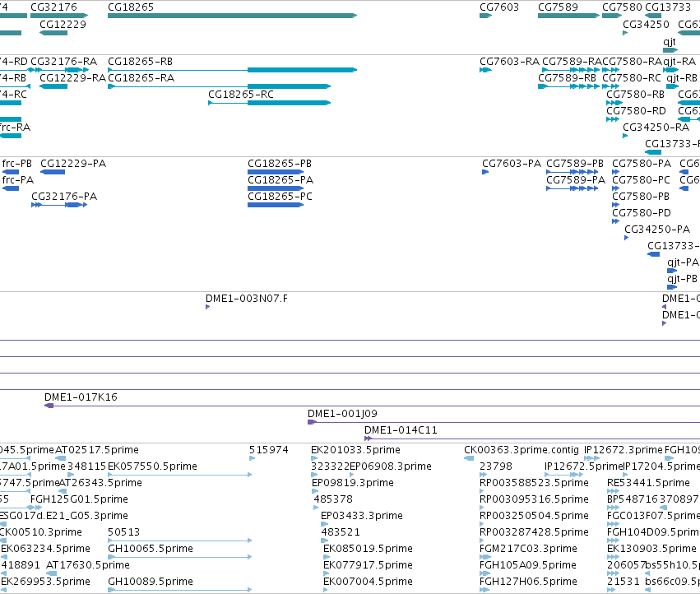The width and height of the screenshot is (700, 594).
Task: Click the CG32176-PA protein label
Action: [x=64, y=196]
